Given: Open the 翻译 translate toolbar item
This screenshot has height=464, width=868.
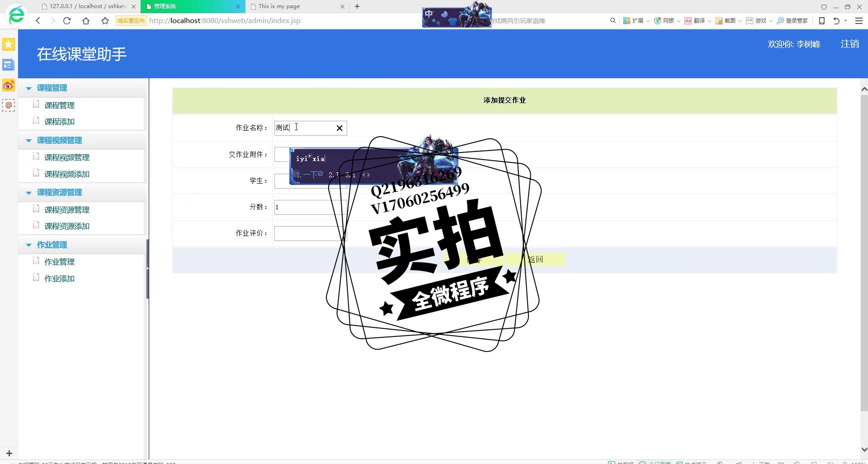Looking at the screenshot, I should (695, 21).
